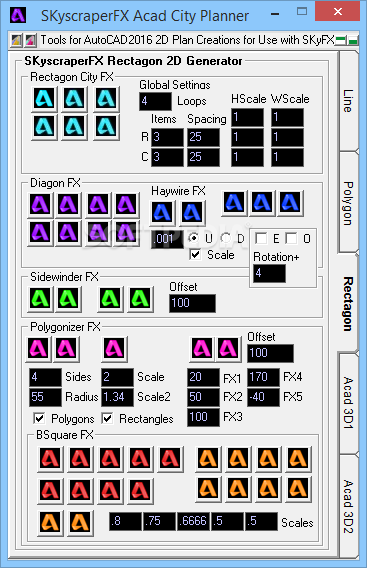Click the .8 Scales input field
Image resolution: width=367 pixels, height=568 pixels.
pos(125,521)
